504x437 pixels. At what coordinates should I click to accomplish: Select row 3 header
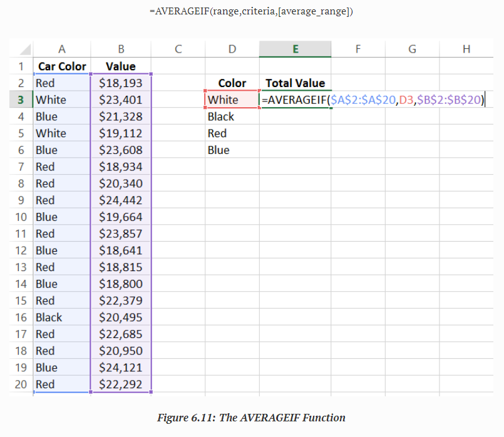click(21, 100)
